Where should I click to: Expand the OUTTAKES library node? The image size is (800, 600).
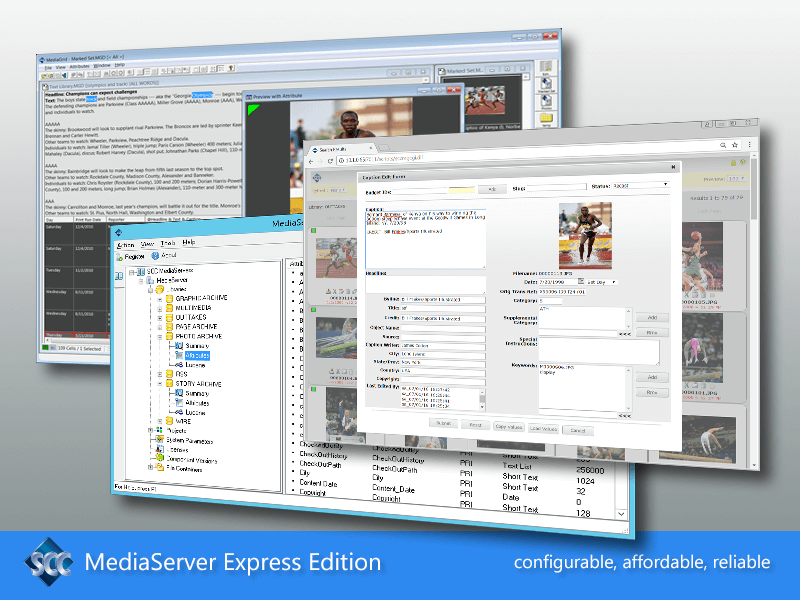[x=160, y=318]
